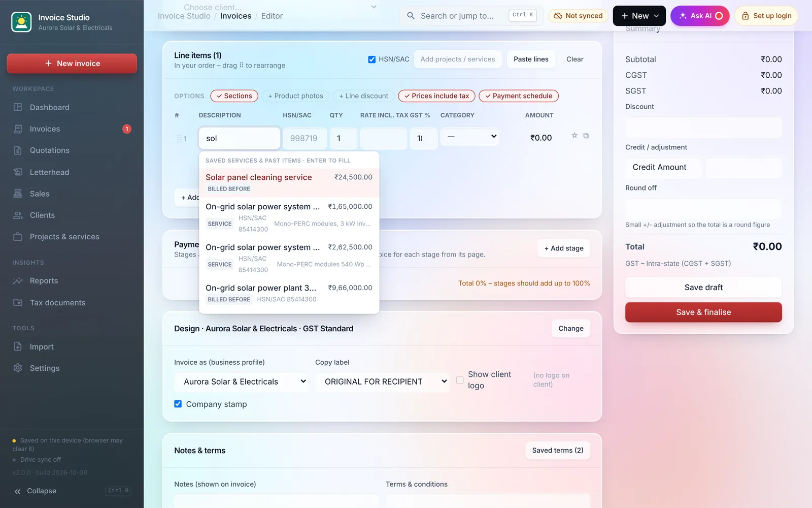Open the Copy label dropdown

(383, 382)
